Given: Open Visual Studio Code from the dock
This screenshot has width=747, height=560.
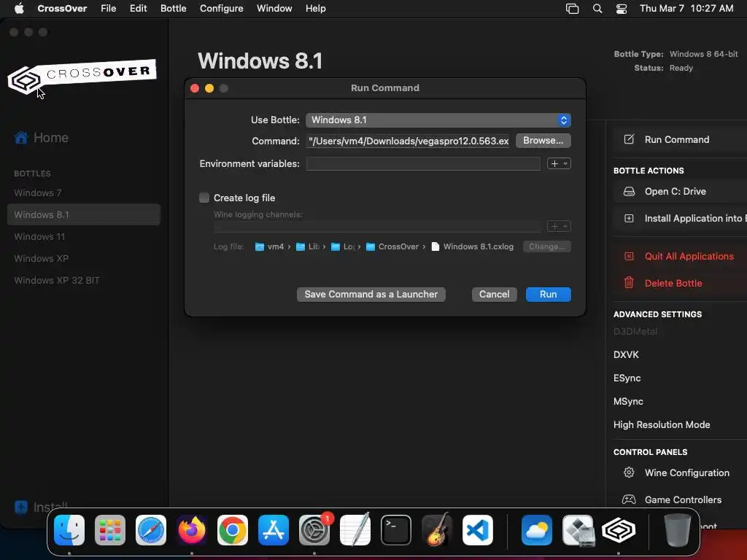Looking at the screenshot, I should pyautogui.click(x=478, y=530).
